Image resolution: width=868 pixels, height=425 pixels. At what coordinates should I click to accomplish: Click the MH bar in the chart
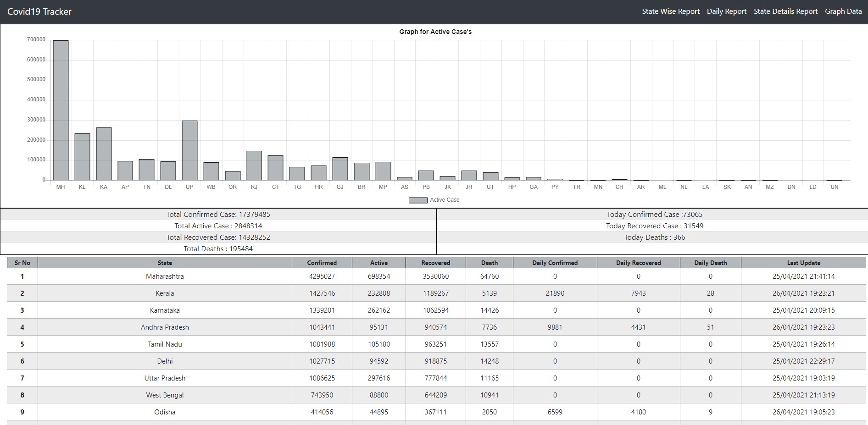click(61, 110)
